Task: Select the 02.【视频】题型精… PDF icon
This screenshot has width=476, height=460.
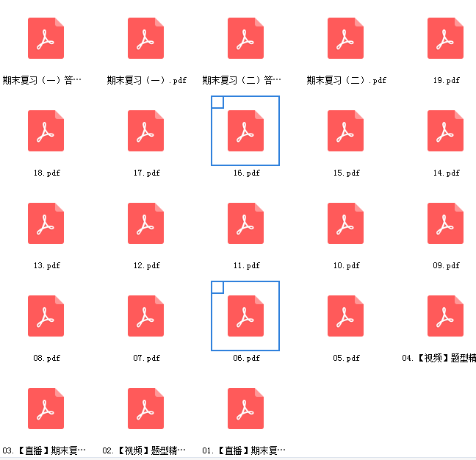Action: click(x=145, y=409)
